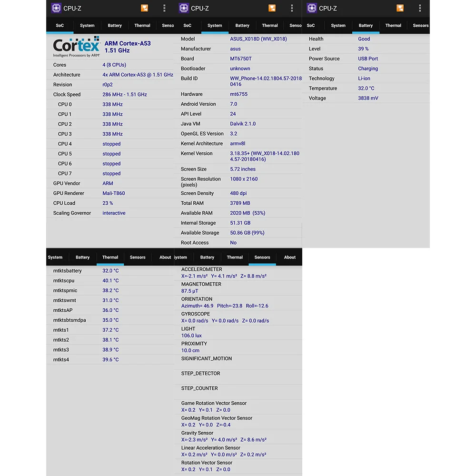
Task: Select the Total RAM value "3789 MB"
Action: (240, 203)
